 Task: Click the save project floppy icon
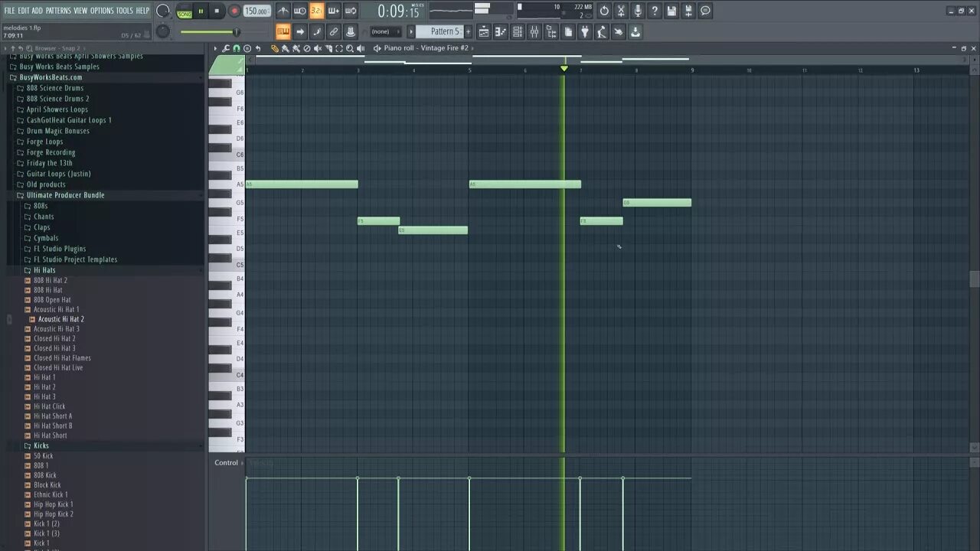[671, 11]
